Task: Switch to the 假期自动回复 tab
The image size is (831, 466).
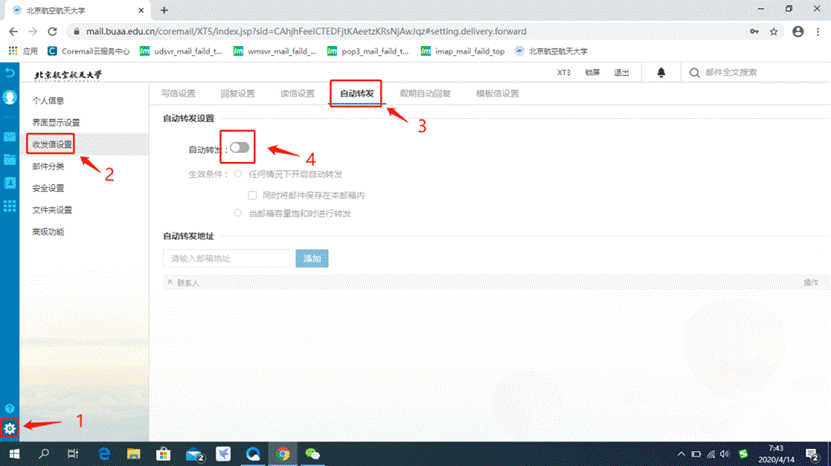Action: [x=425, y=94]
